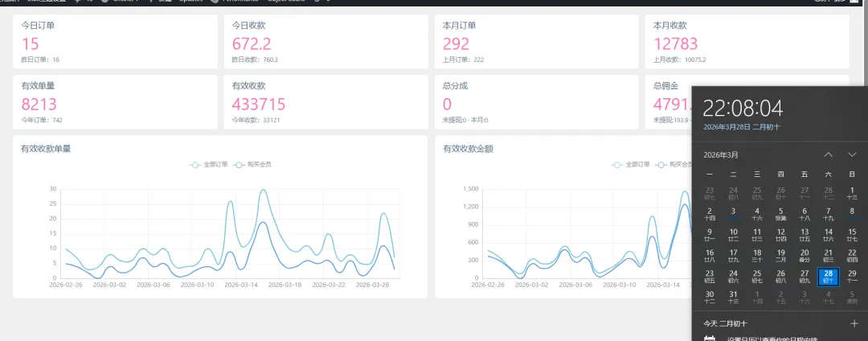Viewport: 868px width, 341px height.
Task: Toggle 全部订单 legend in 有效收款单量 chart
Action: pos(209,164)
